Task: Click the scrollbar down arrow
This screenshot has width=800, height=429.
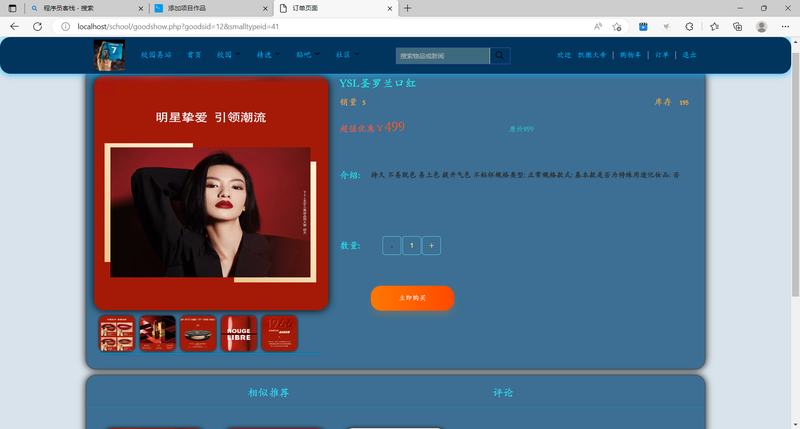Action: click(795, 424)
